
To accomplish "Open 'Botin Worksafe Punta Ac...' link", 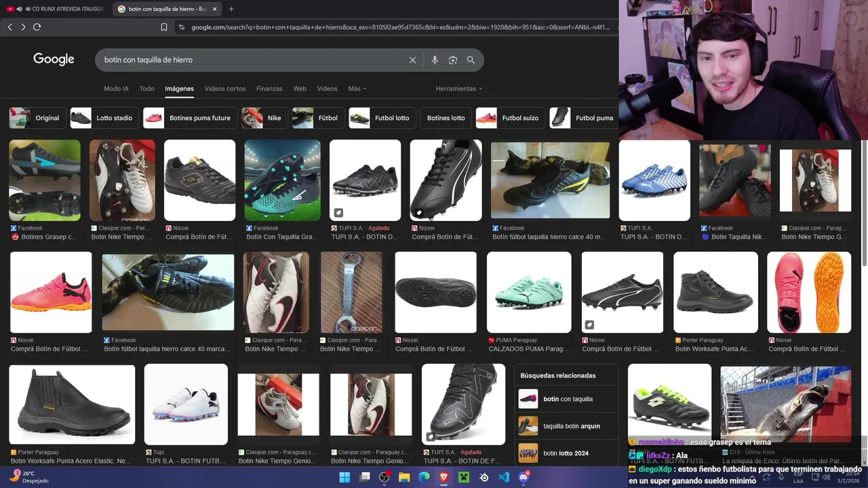I will click(x=714, y=349).
